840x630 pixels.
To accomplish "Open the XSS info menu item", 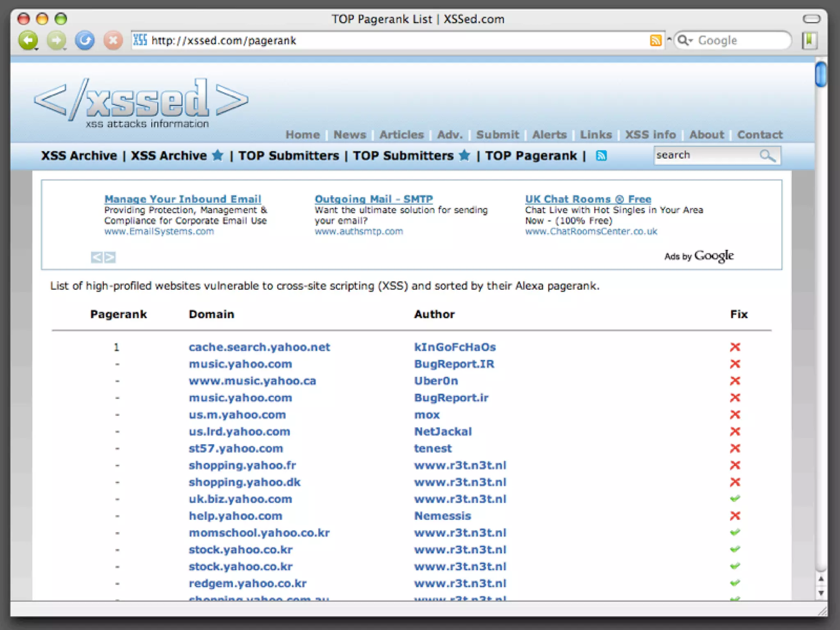I will click(x=651, y=135).
